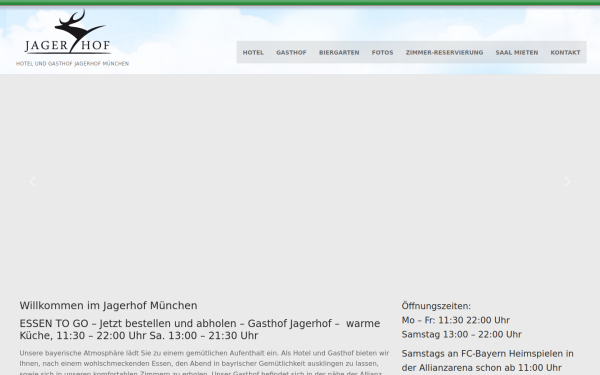Advance to next slide arrow

567,182
